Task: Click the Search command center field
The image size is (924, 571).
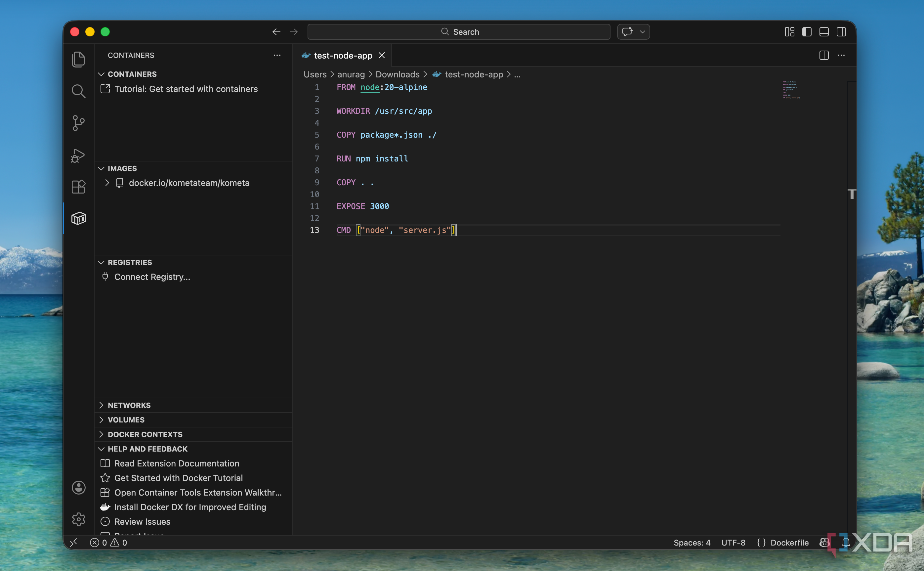Action: click(x=459, y=32)
